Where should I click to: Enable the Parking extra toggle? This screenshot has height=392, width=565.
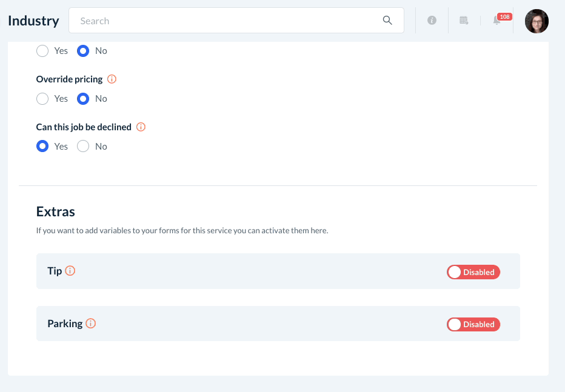473,325
